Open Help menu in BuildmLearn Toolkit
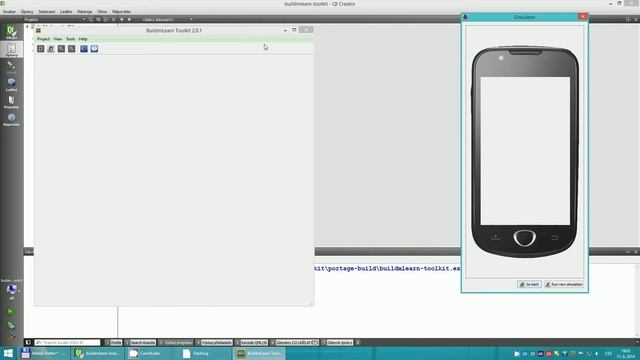640x360 pixels. (x=83, y=39)
